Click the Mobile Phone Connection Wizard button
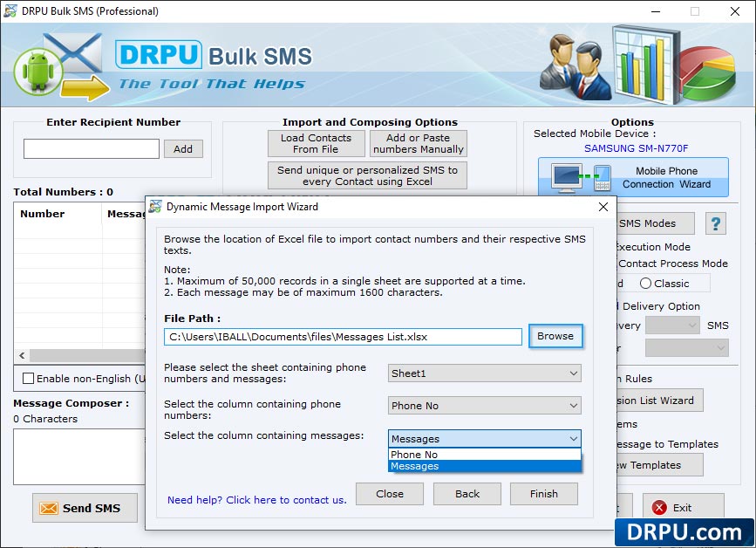 click(633, 177)
